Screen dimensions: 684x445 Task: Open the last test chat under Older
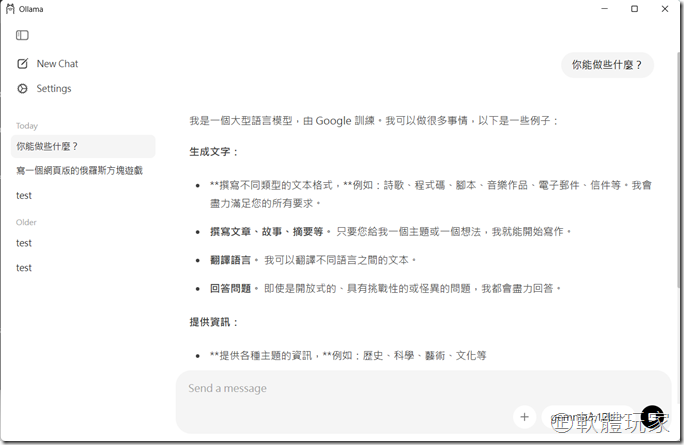tap(24, 268)
